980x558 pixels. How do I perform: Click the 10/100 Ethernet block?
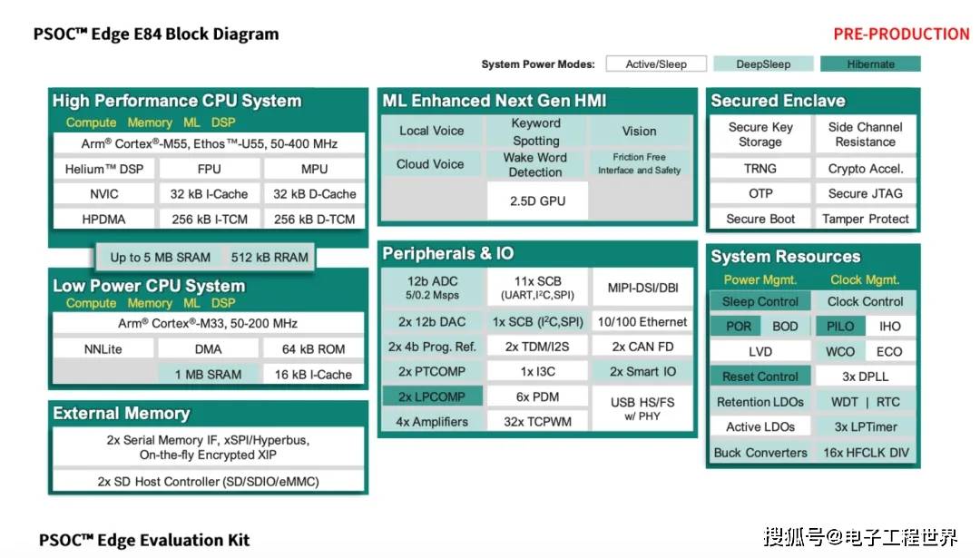(642, 321)
